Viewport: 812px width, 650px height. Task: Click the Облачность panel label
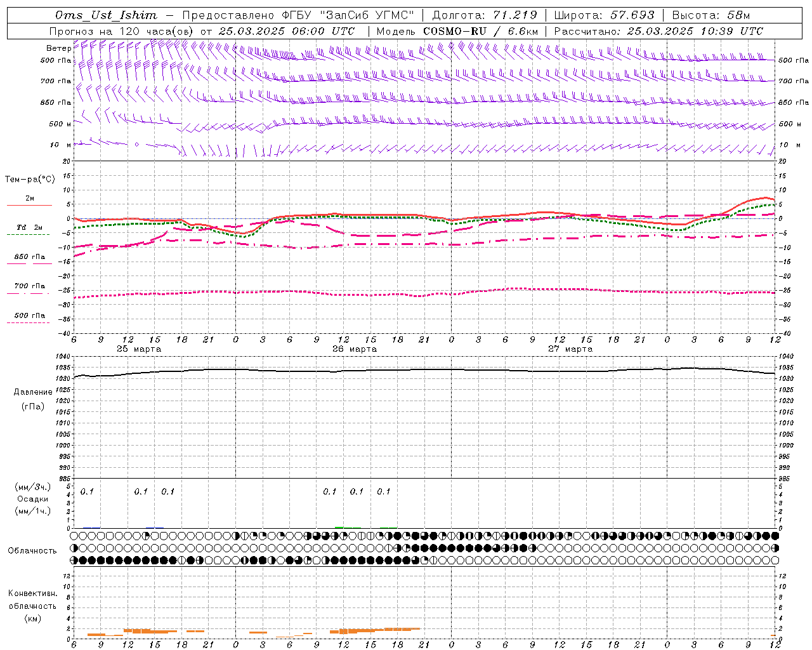(x=32, y=551)
